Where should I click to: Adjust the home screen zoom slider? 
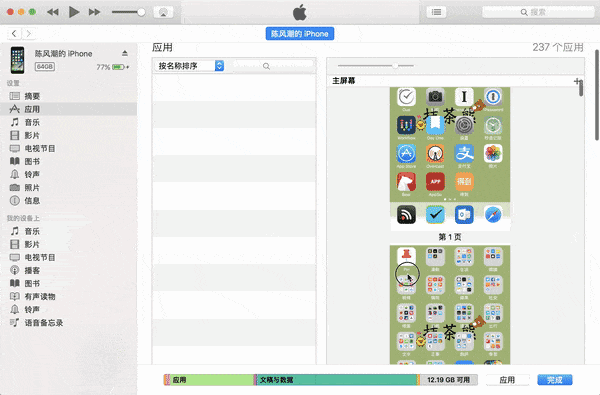coord(395,66)
